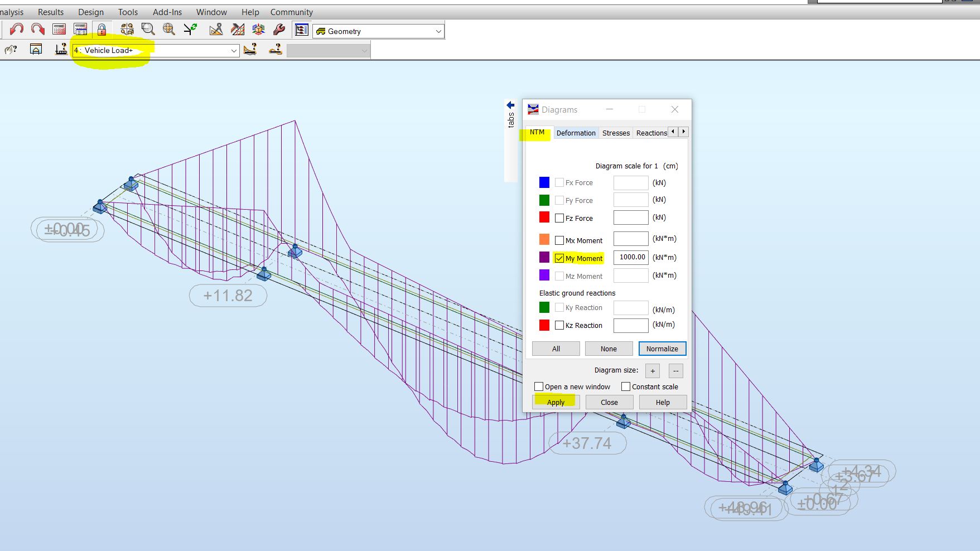Activate the Zoom tool magnifier icon
Image resolution: width=980 pixels, height=551 pixels.
click(147, 29)
